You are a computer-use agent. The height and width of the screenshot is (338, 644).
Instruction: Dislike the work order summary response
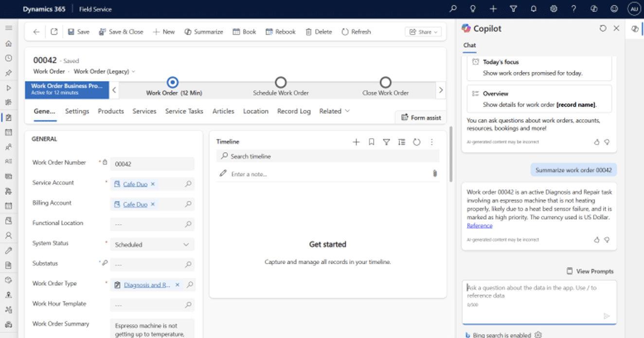(607, 240)
